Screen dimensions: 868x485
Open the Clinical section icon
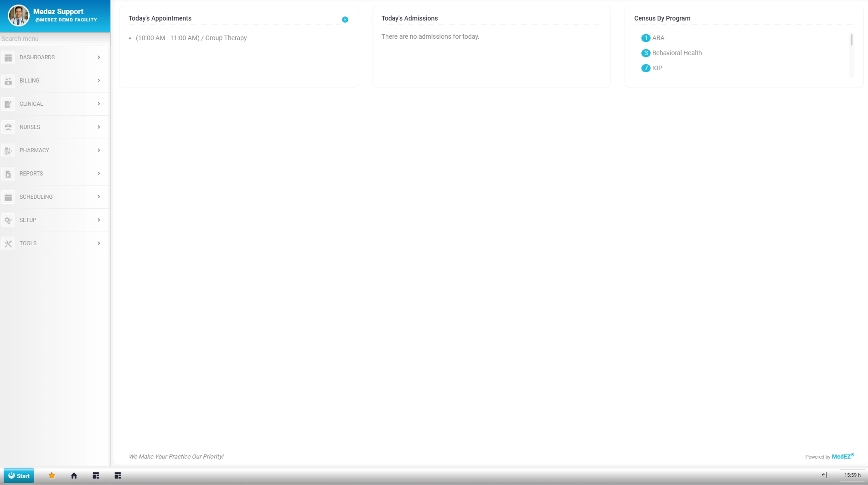pyautogui.click(x=8, y=104)
